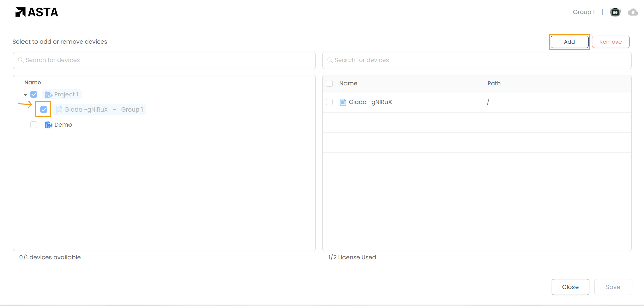Click the Path column header
This screenshot has width=644, height=306.
tap(494, 83)
